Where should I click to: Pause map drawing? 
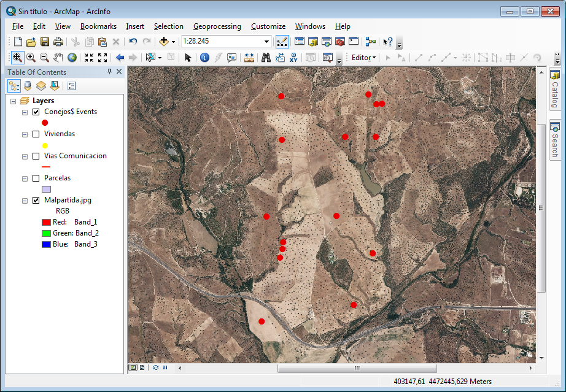[x=165, y=367]
